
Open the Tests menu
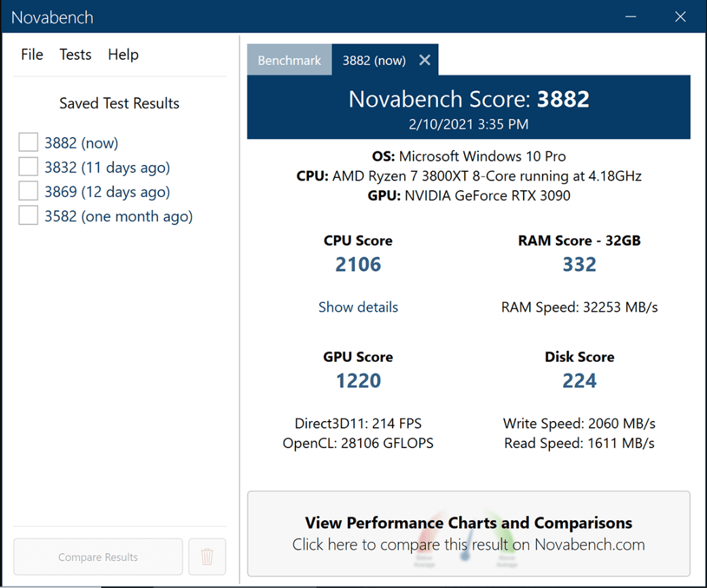[x=75, y=54]
